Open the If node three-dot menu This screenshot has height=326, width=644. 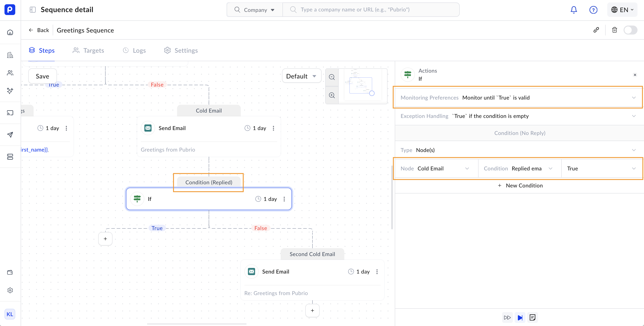(284, 199)
